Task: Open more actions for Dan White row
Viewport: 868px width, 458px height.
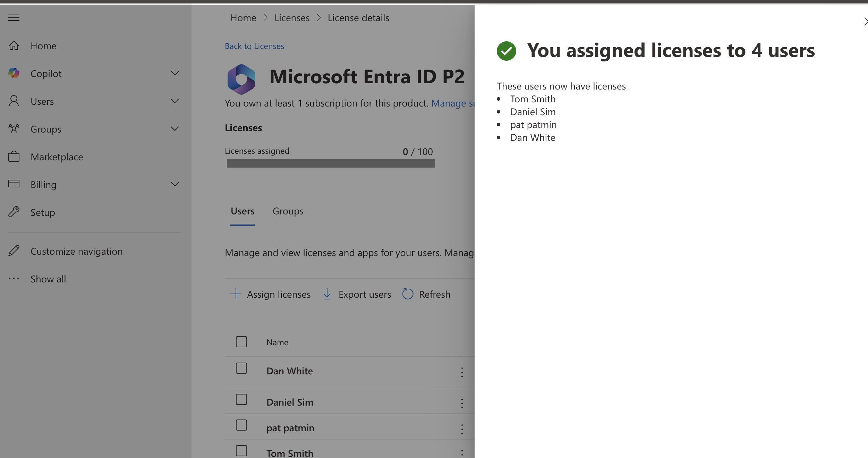Action: 462,372
